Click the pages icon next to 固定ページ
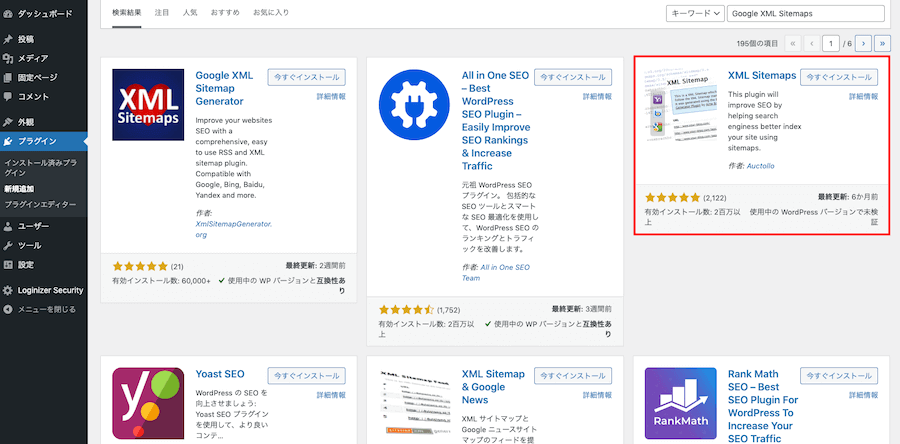 [7, 77]
